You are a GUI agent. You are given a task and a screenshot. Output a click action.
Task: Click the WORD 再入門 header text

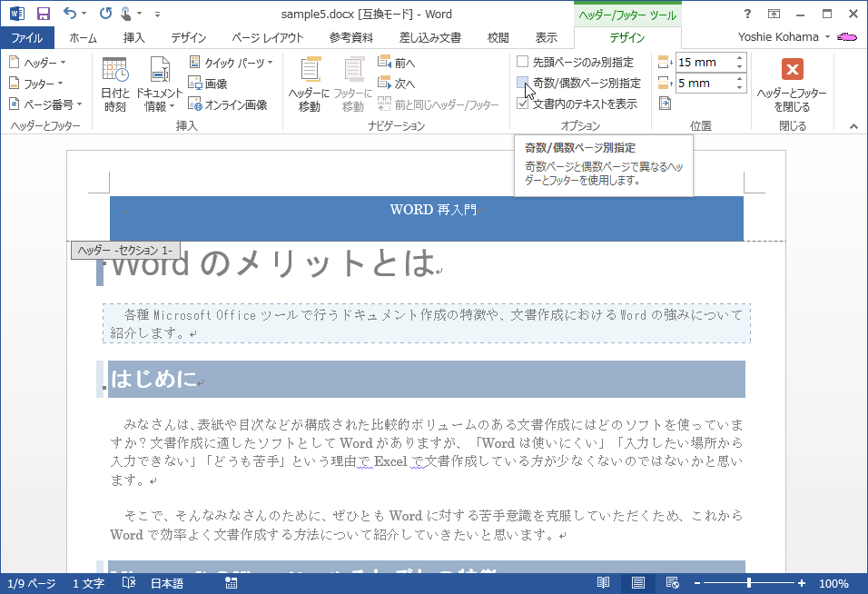pos(433,210)
